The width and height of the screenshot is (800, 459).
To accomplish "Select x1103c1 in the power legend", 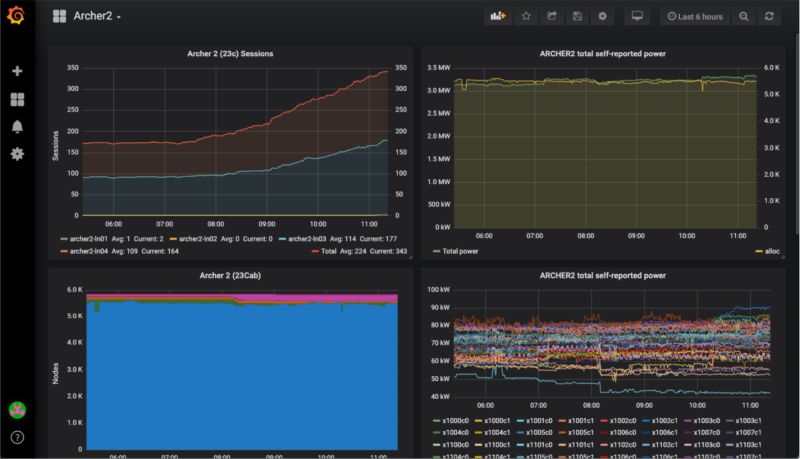I will point(748,445).
